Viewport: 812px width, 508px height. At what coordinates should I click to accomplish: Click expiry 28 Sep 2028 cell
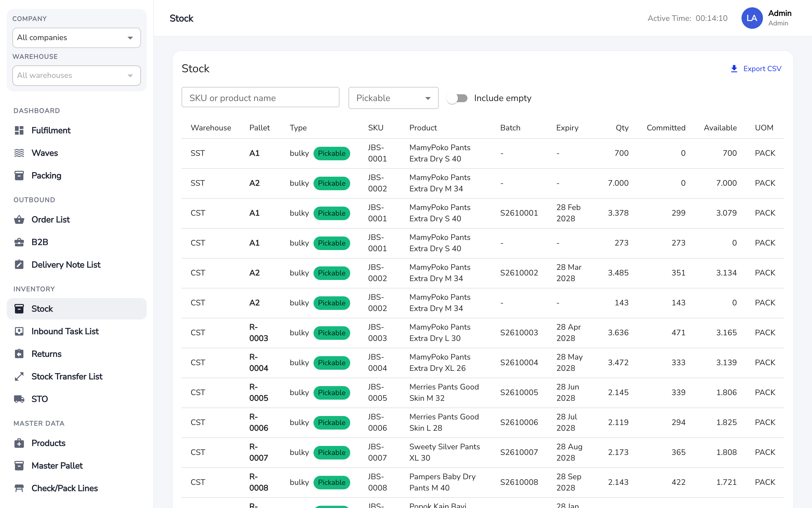[x=569, y=482]
